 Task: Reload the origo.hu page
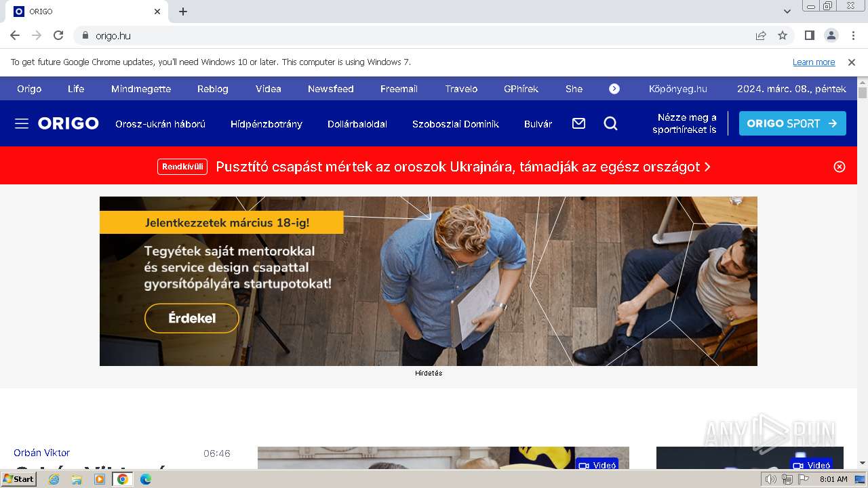[58, 35]
